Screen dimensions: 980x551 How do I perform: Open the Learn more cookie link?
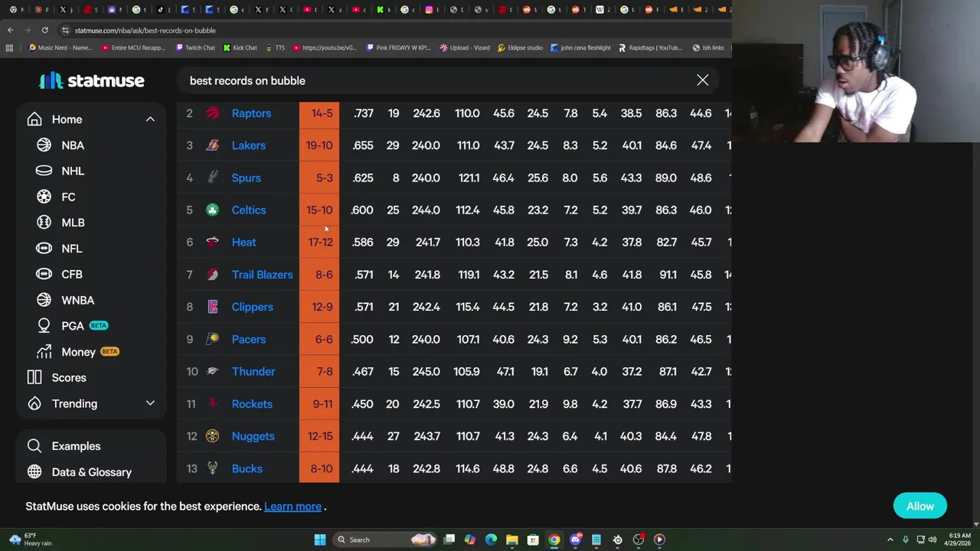[292, 506]
